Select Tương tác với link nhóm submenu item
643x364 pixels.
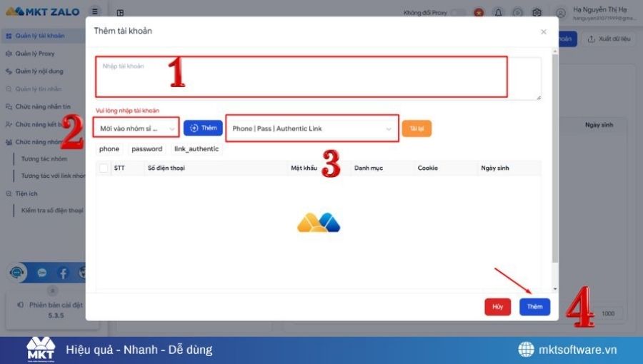point(54,176)
